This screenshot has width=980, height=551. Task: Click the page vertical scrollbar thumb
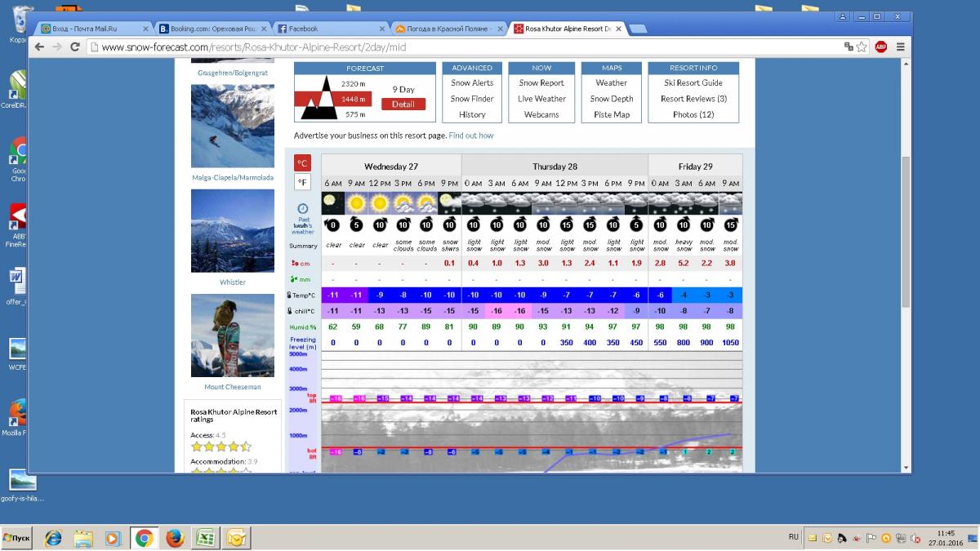tap(906, 231)
